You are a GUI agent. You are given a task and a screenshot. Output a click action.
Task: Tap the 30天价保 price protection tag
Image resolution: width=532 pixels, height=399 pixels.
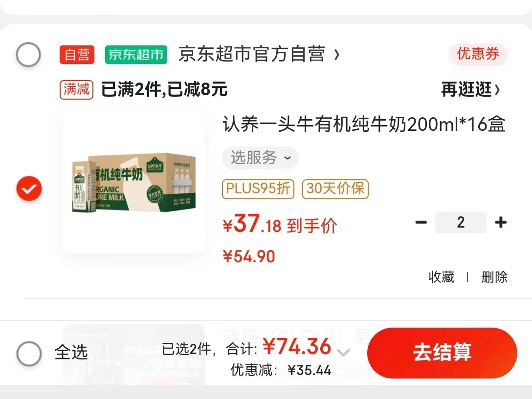point(335,189)
